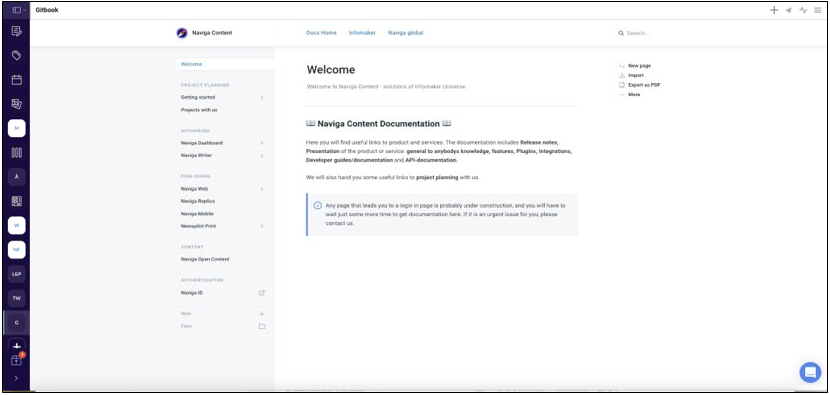Open the white 'M' app tile
This screenshot has height=395, width=830.
point(16,128)
